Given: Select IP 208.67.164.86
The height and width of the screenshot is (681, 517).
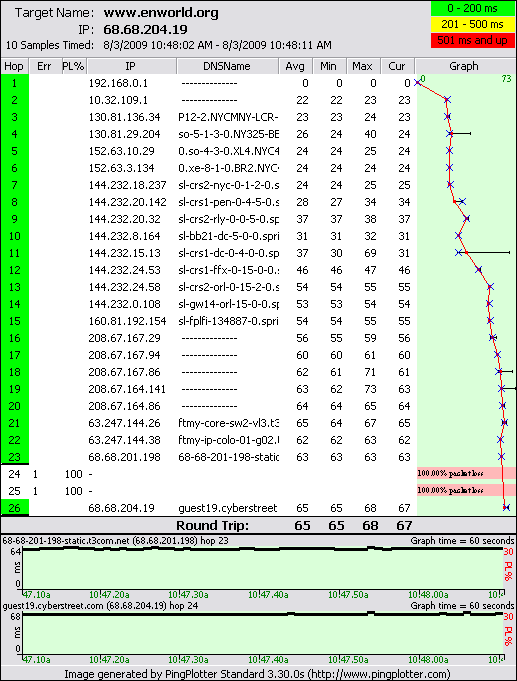Looking at the screenshot, I should [x=124, y=406].
